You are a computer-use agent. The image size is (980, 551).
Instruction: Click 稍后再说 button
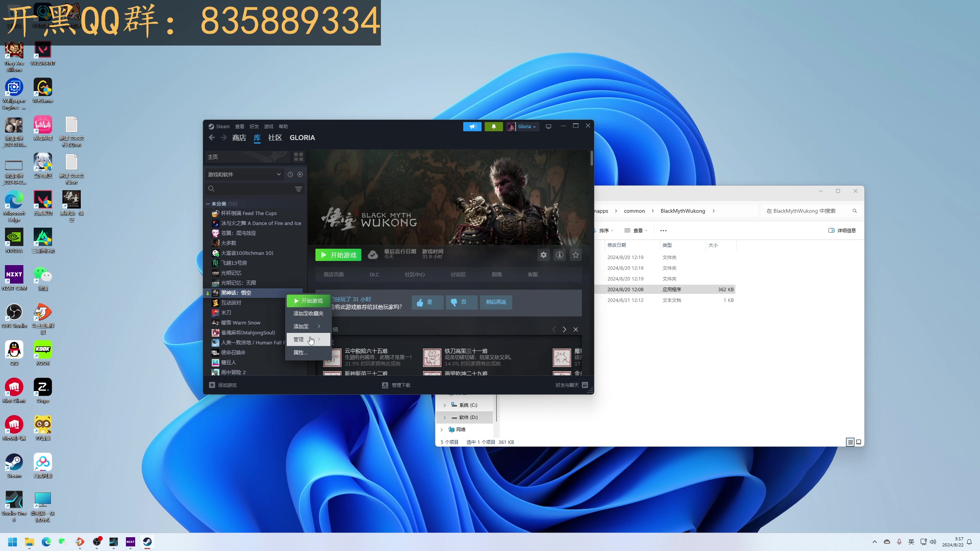pos(496,302)
